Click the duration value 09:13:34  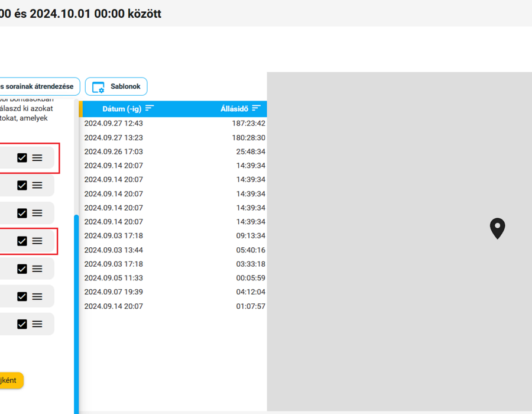pyautogui.click(x=251, y=235)
